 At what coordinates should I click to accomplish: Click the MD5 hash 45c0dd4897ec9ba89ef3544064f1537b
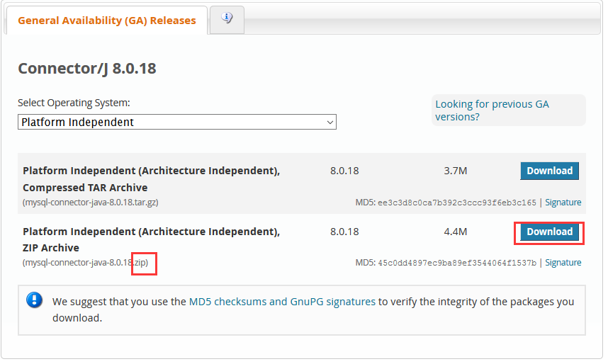[457, 263]
